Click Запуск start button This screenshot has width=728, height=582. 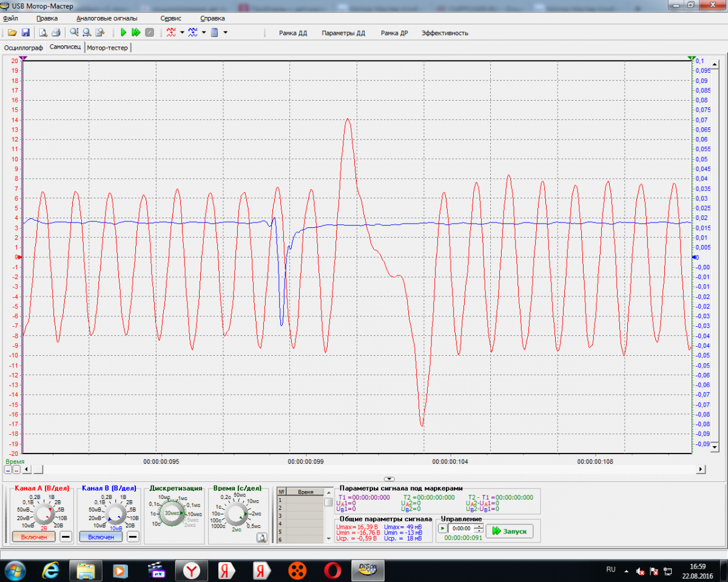pyautogui.click(x=510, y=530)
